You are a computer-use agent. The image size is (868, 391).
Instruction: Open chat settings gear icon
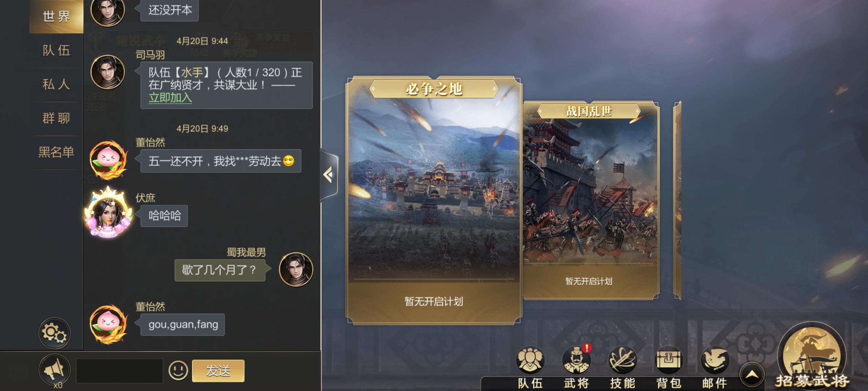pos(55,333)
